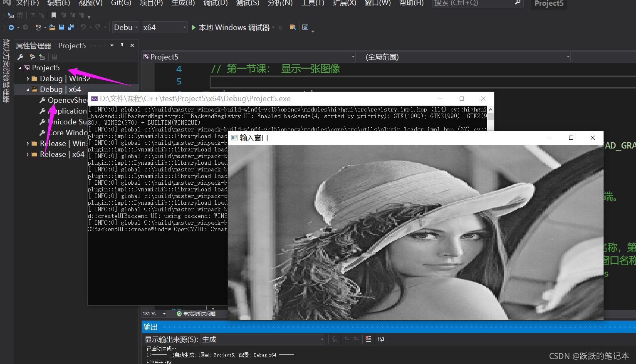This screenshot has height=364, width=636.
Task: Collapse the Debug | x64 node
Action: pos(28,89)
